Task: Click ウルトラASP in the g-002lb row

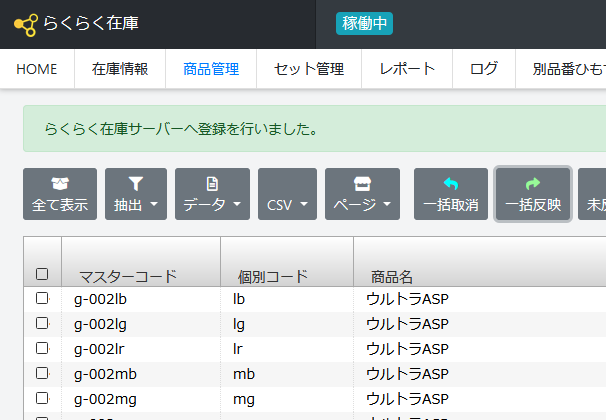Action: (x=407, y=299)
